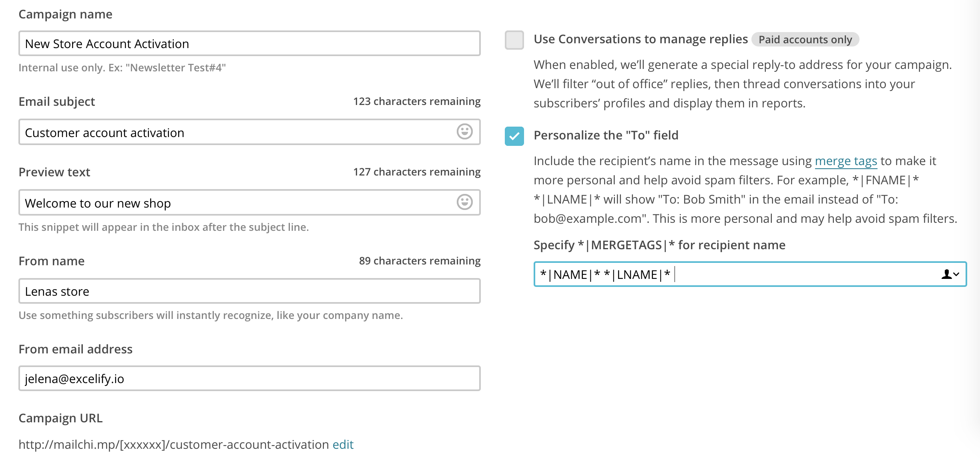Open the merge tags help link

(845, 161)
